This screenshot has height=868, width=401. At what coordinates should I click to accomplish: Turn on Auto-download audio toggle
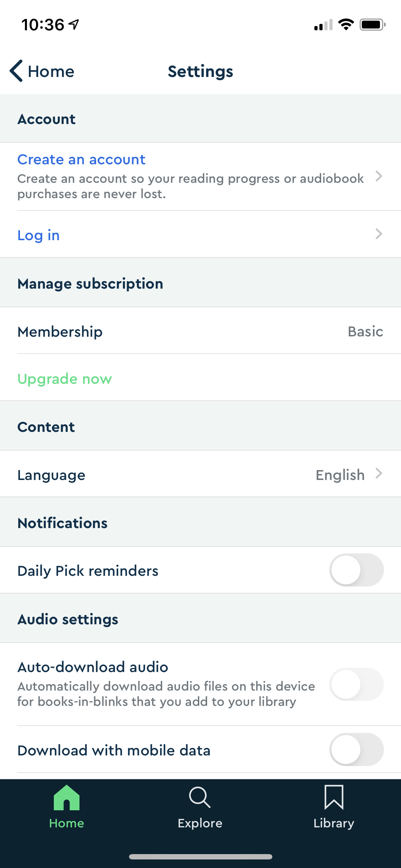pos(356,684)
